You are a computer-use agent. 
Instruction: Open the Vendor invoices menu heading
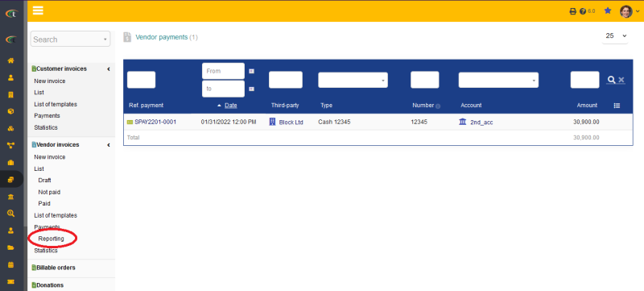(58, 144)
